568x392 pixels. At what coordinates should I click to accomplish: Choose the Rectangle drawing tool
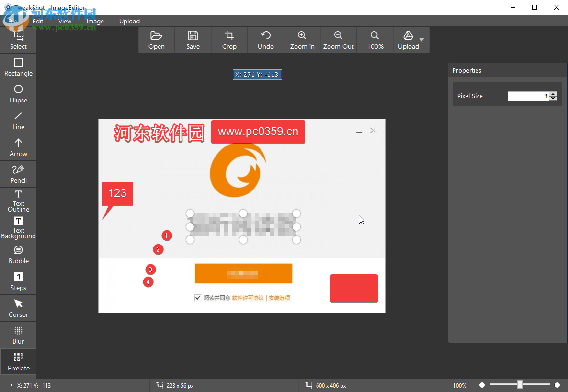tap(18, 67)
